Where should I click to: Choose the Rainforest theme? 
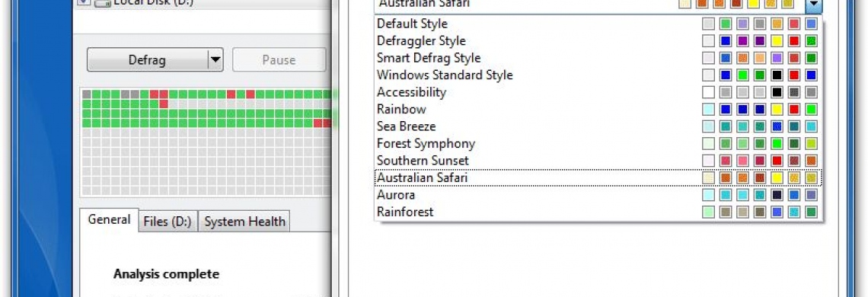pyautogui.click(x=598, y=212)
